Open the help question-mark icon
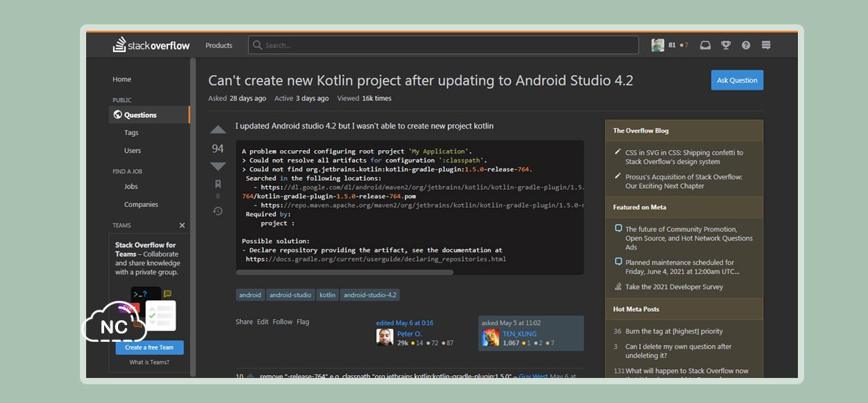 coord(746,45)
